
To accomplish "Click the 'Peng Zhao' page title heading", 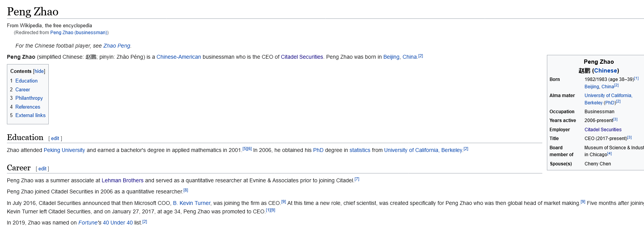I will [33, 12].
